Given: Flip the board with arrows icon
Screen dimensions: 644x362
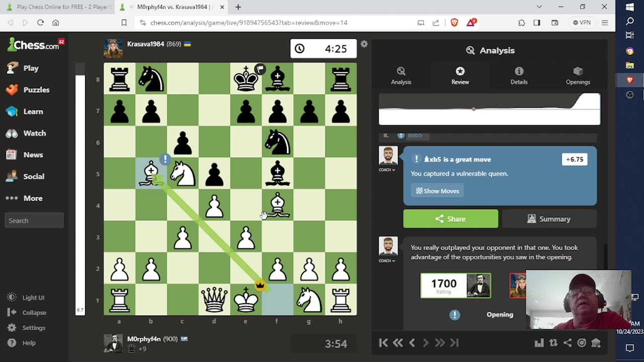Looking at the screenshot, I should click(x=553, y=343).
